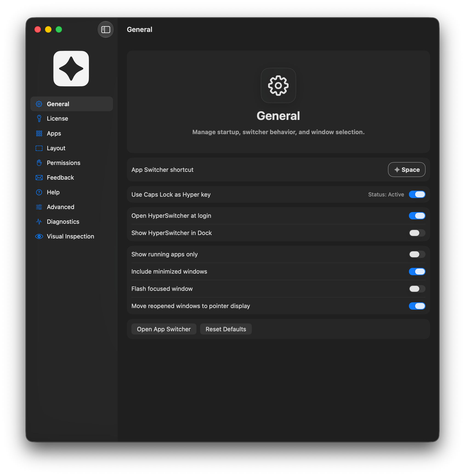The height and width of the screenshot is (476, 465).
Task: Click the large gear icon in header card
Action: (278, 85)
